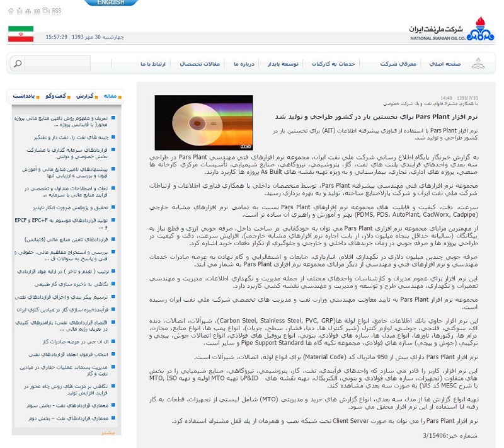Image resolution: width=504 pixels, height=448 pixels.
Task: Open article نگاهي به ذخيره سازي گاز طبيعي
Action: pyautogui.click(x=71, y=284)
